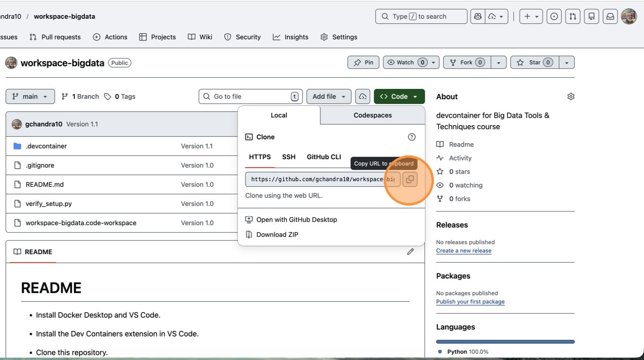Click the Go to file search field
Image resolution: width=644 pixels, height=360 pixels.
[250, 96]
